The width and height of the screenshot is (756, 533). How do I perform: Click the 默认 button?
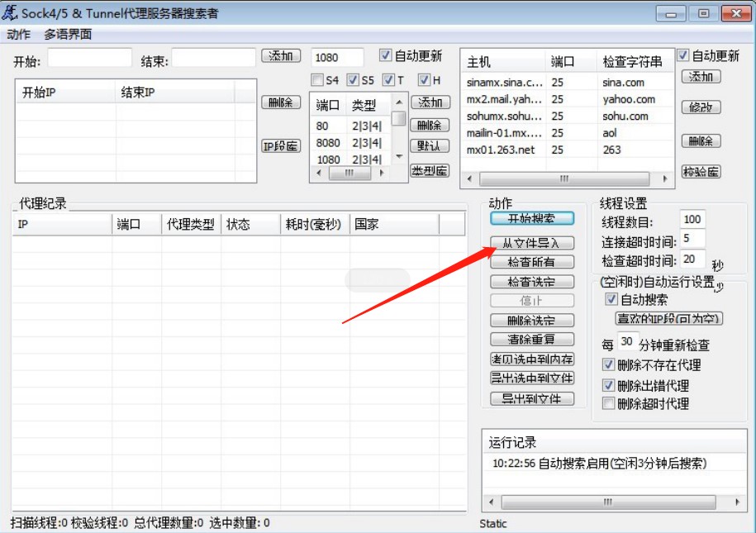coord(430,145)
